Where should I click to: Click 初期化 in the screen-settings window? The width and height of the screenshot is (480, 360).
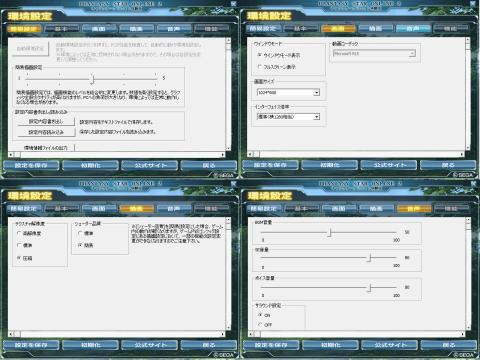coord(330,165)
